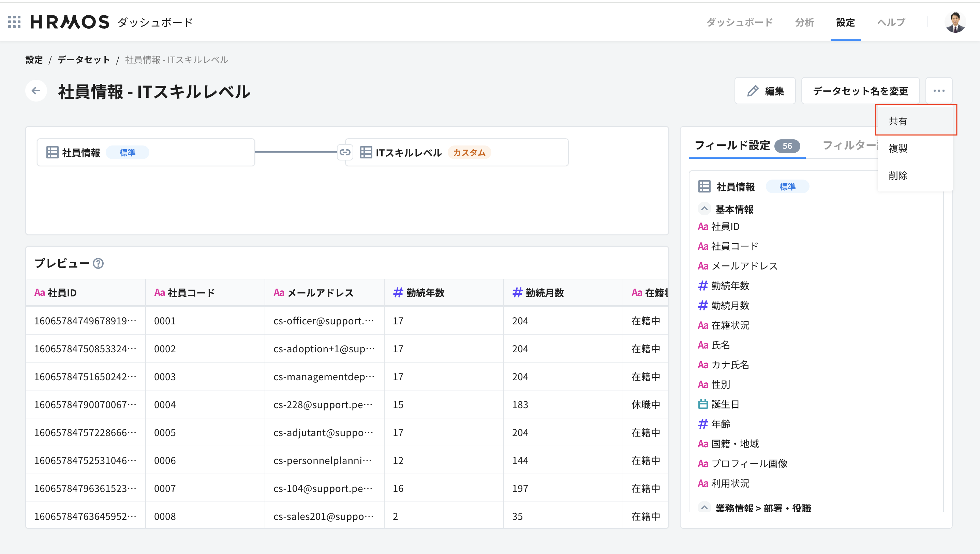The image size is (980, 554).
Task: Click the 編集 button
Action: [764, 91]
